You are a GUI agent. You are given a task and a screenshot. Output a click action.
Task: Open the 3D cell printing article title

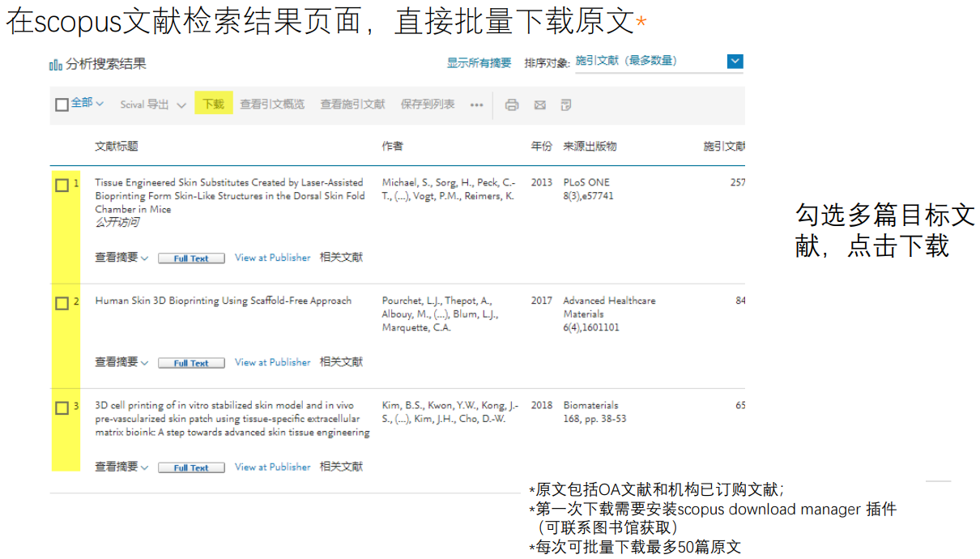[x=232, y=419]
